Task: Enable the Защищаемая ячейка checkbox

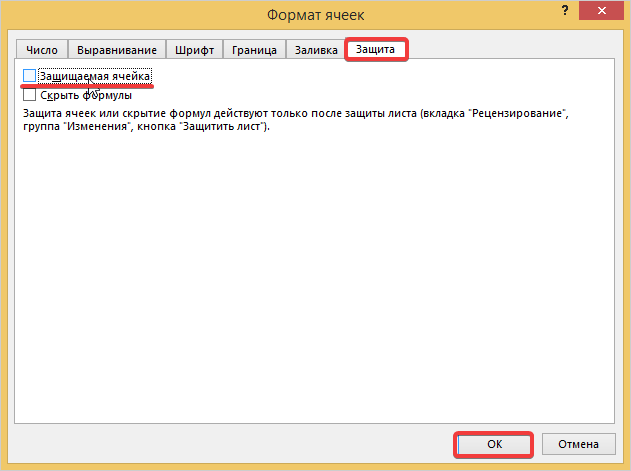Action: point(29,76)
